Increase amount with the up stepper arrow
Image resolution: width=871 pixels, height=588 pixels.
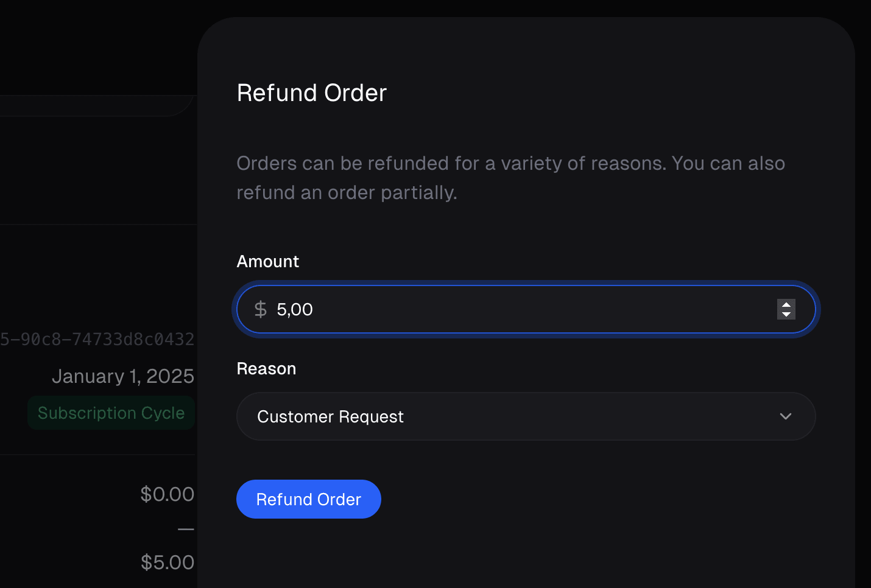click(x=786, y=304)
